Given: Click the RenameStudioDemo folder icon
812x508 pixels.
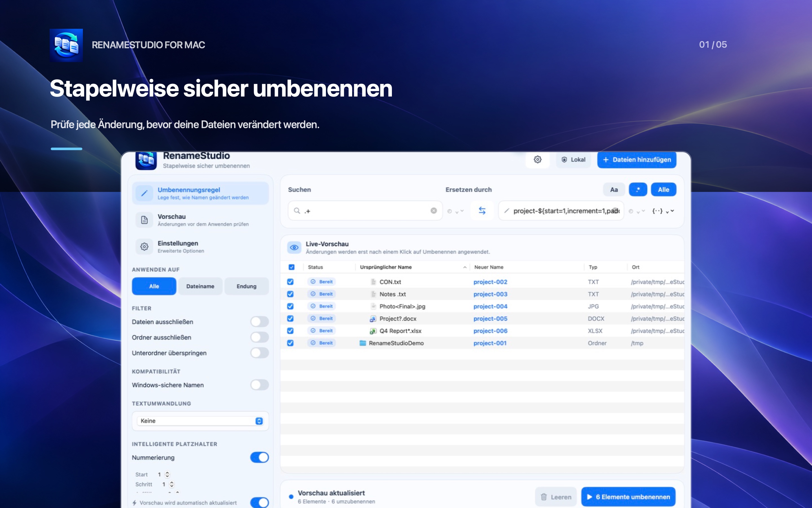Looking at the screenshot, I should pyautogui.click(x=362, y=343).
